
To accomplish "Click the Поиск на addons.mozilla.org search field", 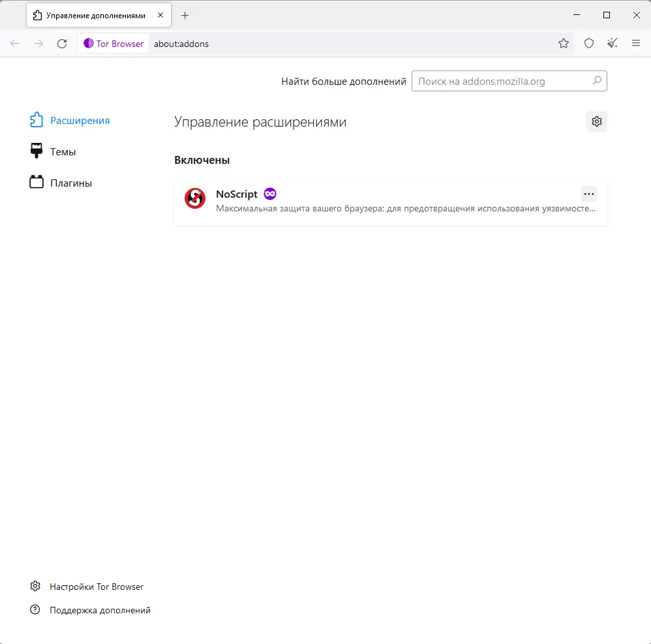I will coord(509,81).
